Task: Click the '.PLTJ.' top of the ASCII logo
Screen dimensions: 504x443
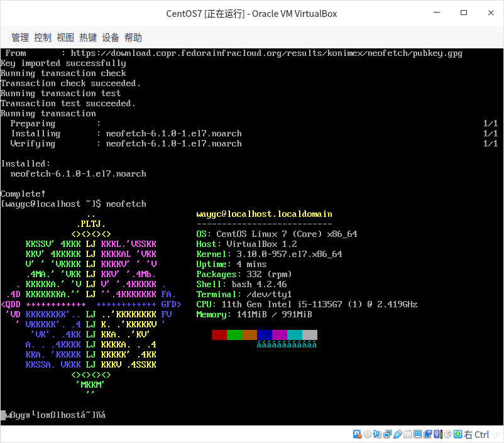Action: point(91,224)
